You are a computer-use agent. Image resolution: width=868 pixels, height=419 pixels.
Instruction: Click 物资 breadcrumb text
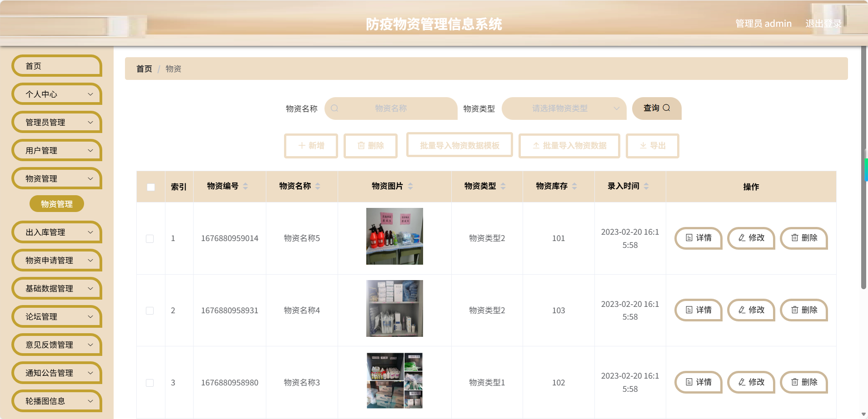coord(173,69)
